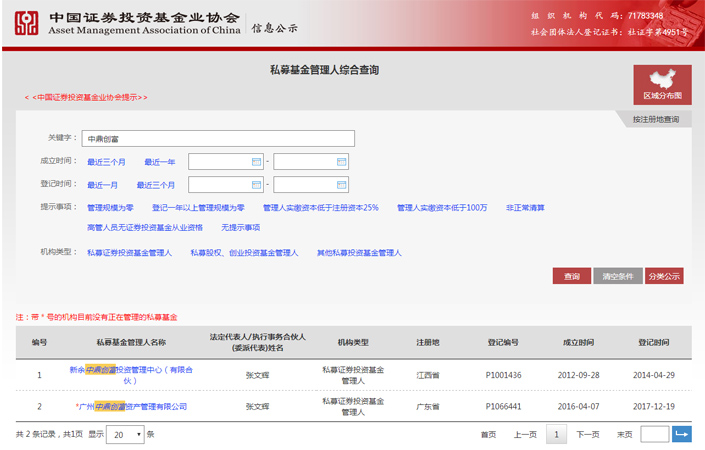Click the 机构类型 column header

(353, 342)
